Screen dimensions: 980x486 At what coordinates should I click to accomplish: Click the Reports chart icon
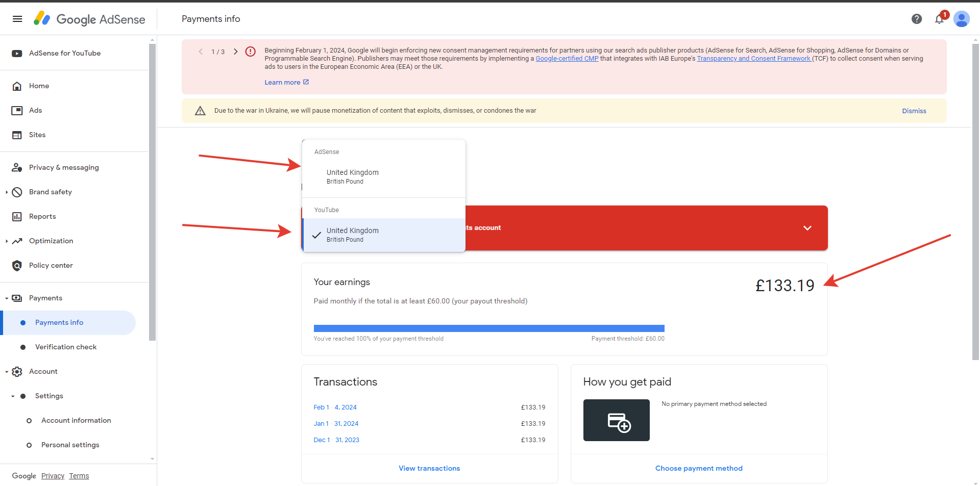pyautogui.click(x=17, y=217)
